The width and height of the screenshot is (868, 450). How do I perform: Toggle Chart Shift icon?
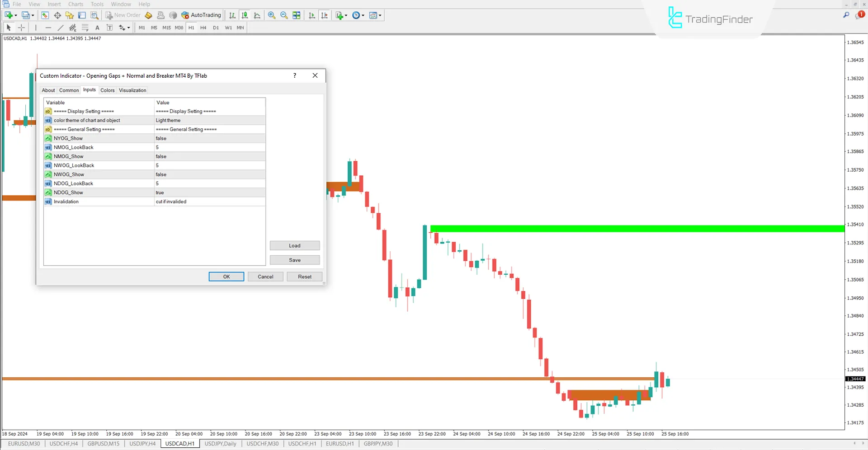(x=324, y=15)
